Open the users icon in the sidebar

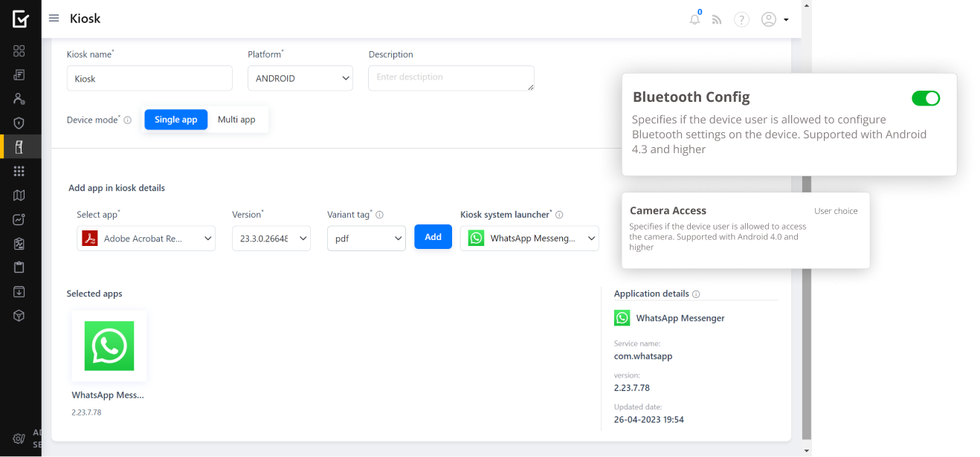point(19,99)
